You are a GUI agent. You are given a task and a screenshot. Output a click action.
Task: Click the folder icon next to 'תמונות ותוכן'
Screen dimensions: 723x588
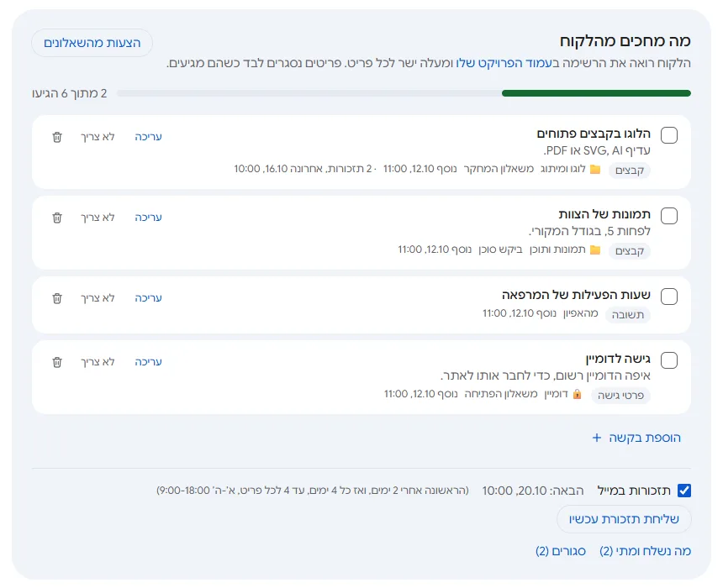point(595,249)
